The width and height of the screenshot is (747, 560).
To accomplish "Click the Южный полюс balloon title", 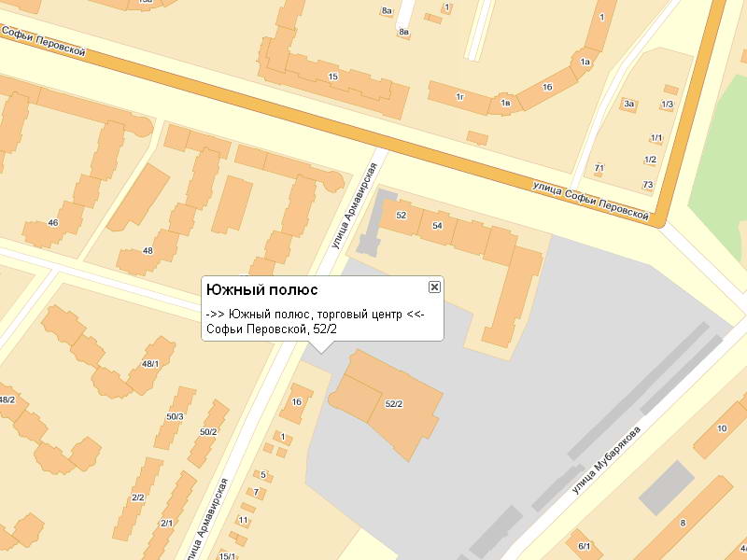I will pos(262,289).
